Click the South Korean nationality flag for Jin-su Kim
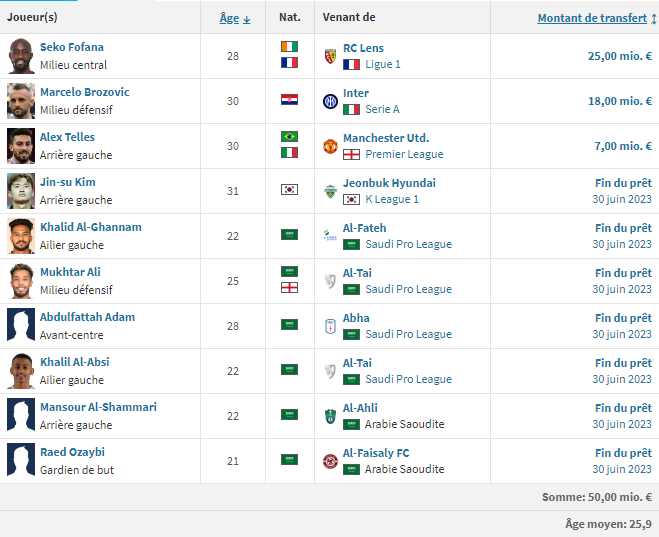Image resolution: width=659 pixels, height=537 pixels. (290, 190)
